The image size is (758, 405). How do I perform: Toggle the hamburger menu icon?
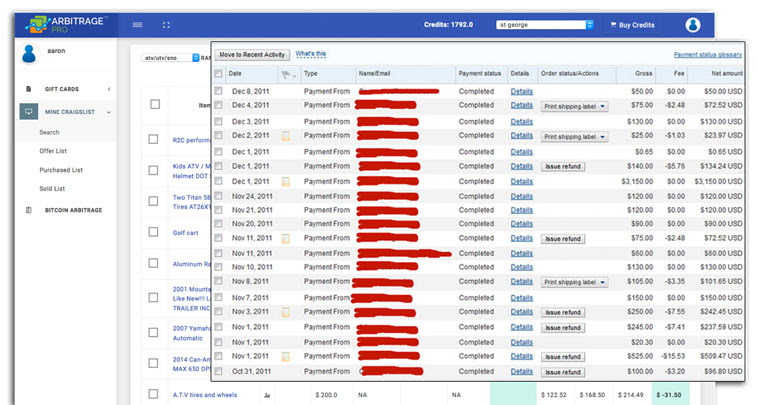point(137,25)
